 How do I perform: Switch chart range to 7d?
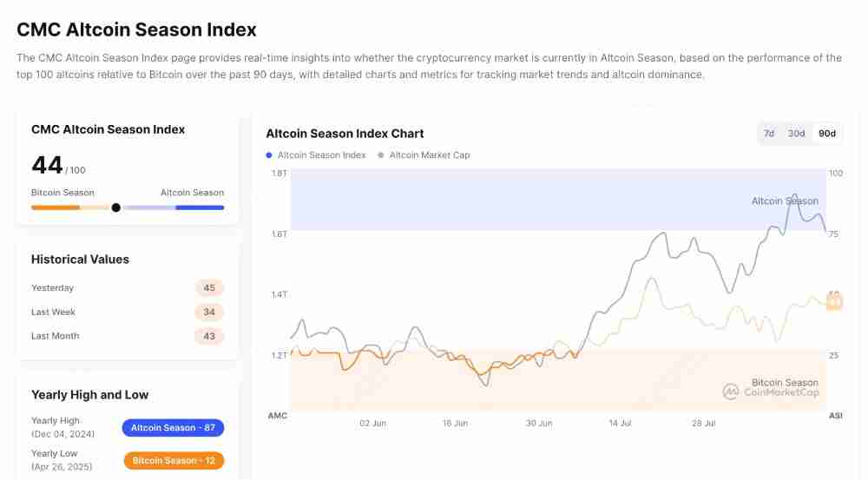[x=769, y=134]
